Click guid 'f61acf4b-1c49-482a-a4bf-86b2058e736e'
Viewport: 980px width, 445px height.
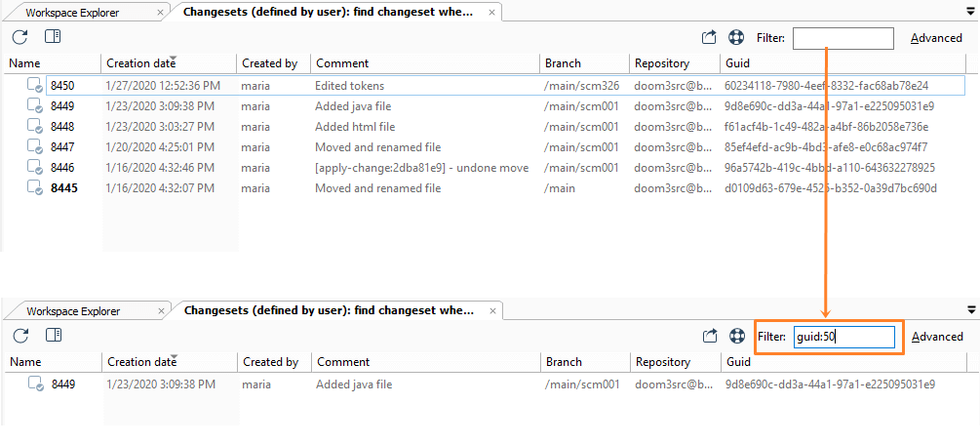point(827,127)
